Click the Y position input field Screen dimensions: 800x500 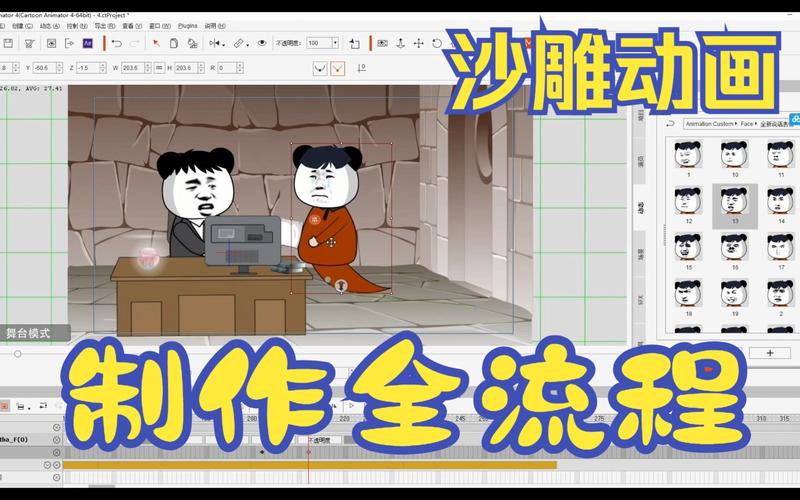(45, 68)
